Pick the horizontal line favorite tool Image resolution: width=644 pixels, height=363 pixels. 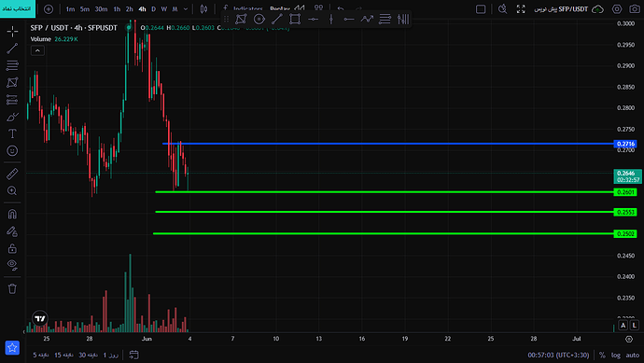[313, 19]
